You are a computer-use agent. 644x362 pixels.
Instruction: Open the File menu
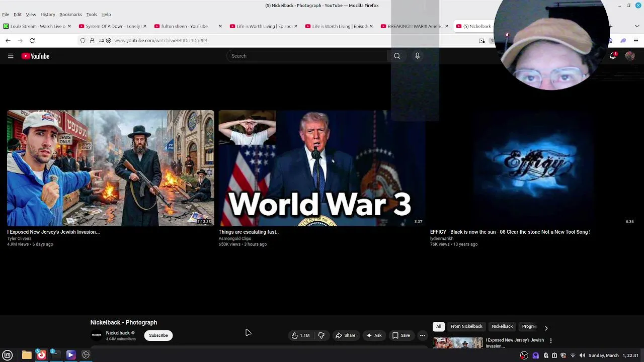6,15
